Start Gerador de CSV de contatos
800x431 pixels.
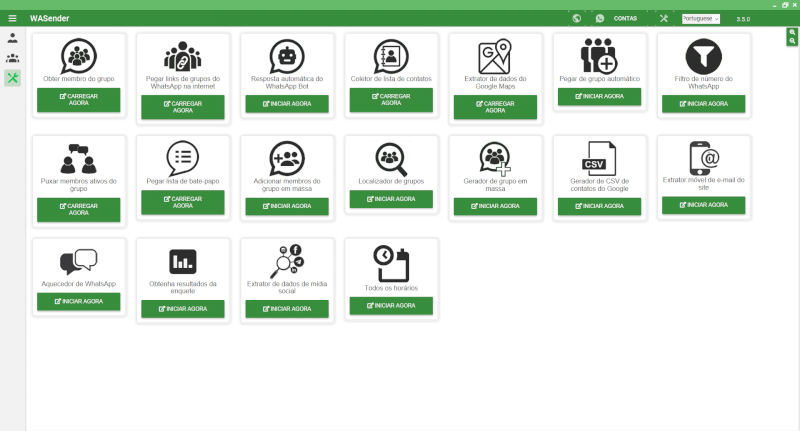(x=599, y=206)
